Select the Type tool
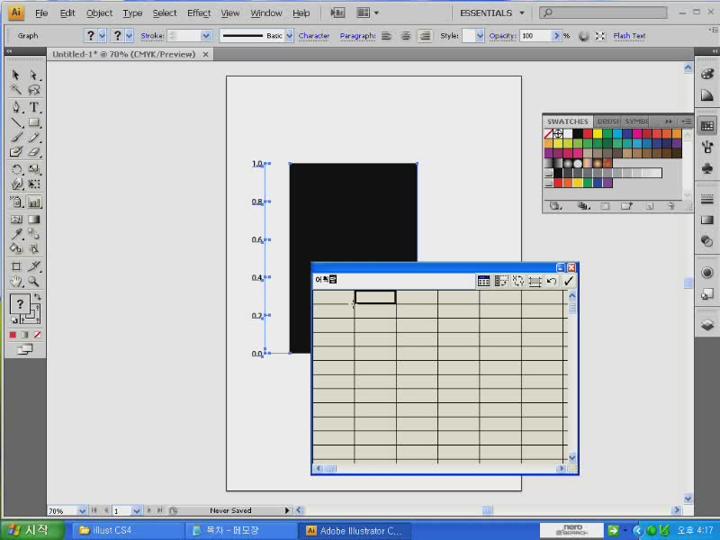This screenshot has width=720, height=540. 34,107
